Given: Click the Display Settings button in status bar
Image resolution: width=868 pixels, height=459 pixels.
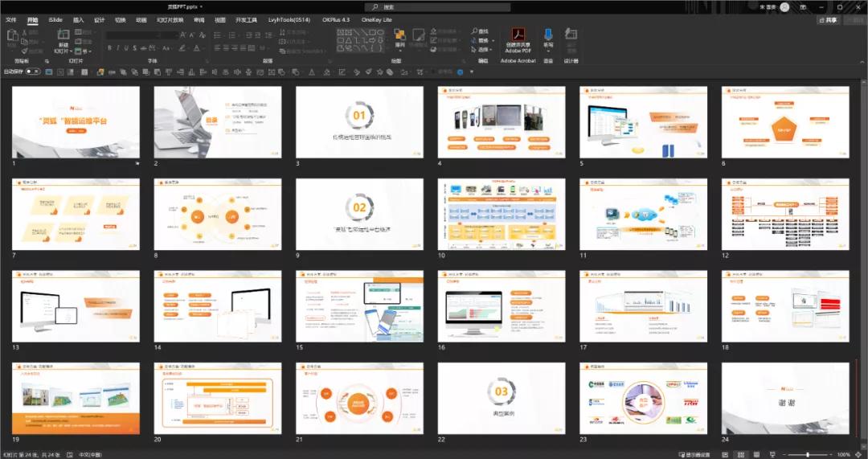Looking at the screenshot, I should [x=695, y=454].
